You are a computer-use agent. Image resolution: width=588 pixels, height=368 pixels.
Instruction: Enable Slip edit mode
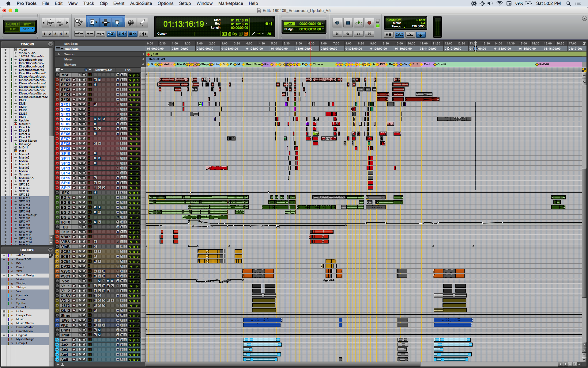click(x=12, y=29)
